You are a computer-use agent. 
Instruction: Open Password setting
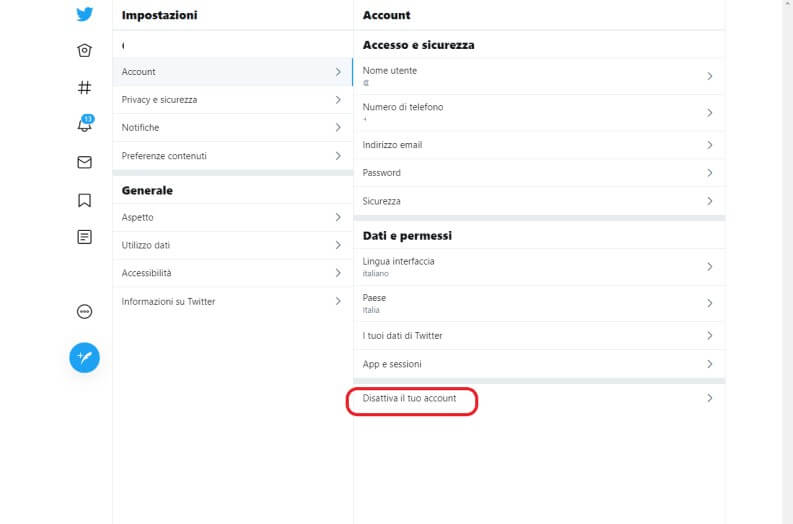point(540,173)
